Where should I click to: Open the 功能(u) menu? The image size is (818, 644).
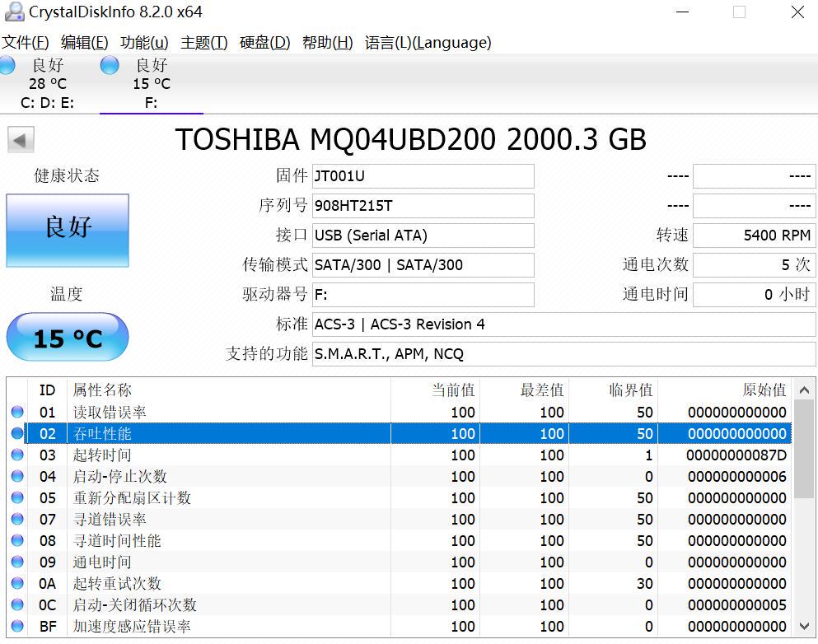[144, 43]
